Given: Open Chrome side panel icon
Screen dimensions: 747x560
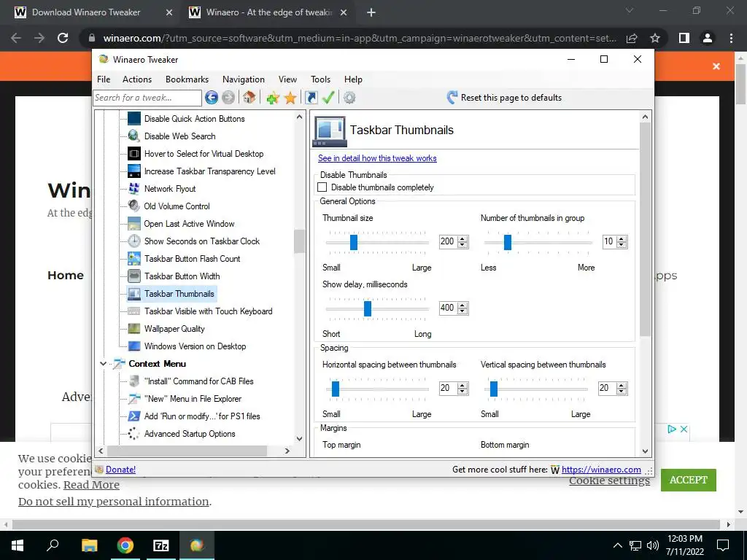Looking at the screenshot, I should click(x=684, y=38).
